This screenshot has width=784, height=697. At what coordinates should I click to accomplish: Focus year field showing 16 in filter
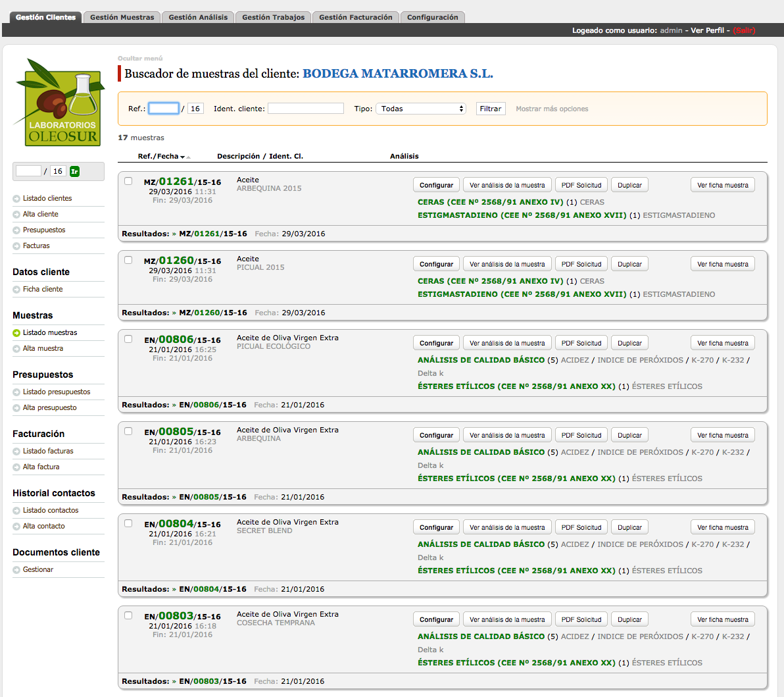[195, 109]
